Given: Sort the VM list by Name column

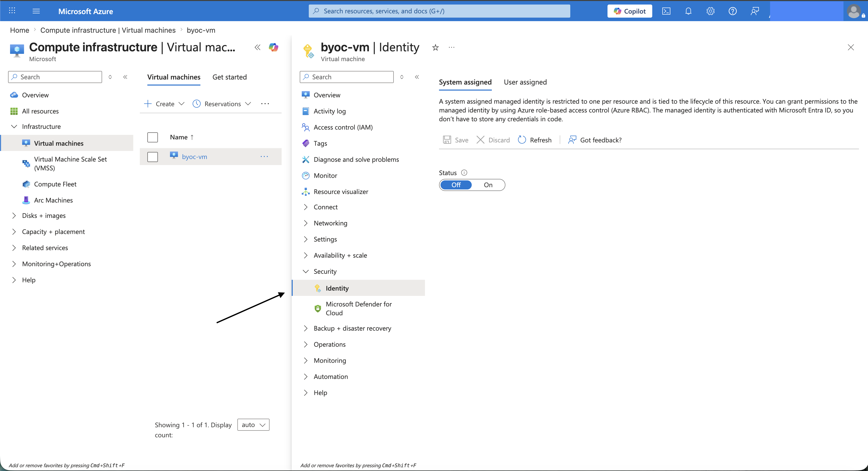Looking at the screenshot, I should click(182, 137).
